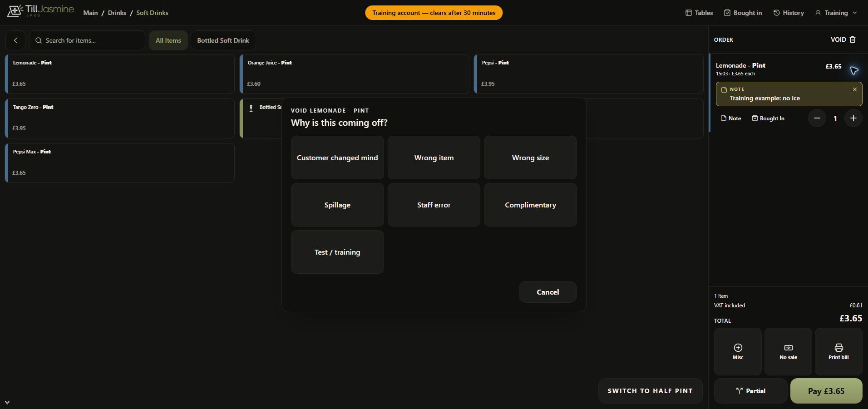Choose "Spillage" void reason

[x=337, y=205]
